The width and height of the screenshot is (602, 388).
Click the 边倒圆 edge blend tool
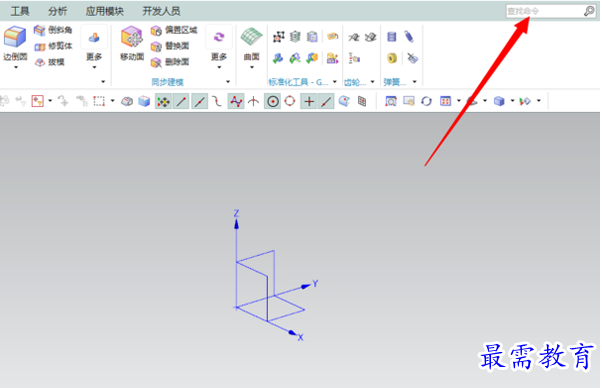(15, 43)
